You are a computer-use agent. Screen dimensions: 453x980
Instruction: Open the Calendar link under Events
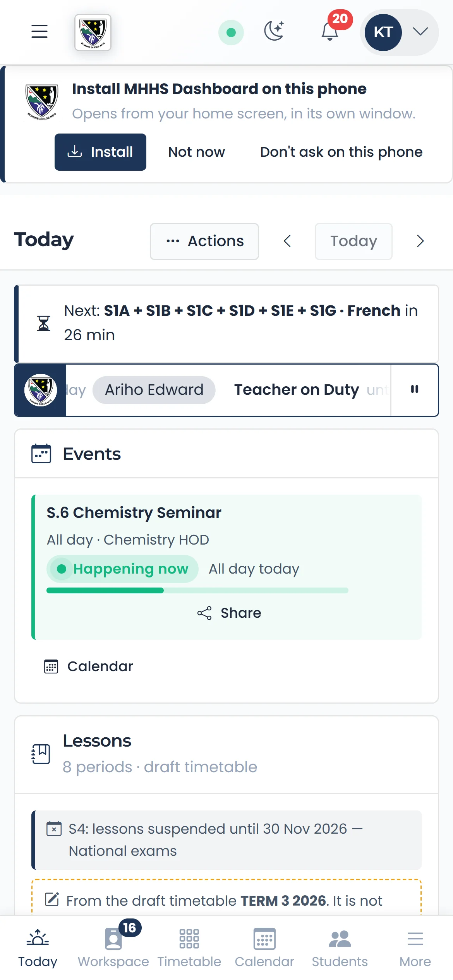pos(89,666)
